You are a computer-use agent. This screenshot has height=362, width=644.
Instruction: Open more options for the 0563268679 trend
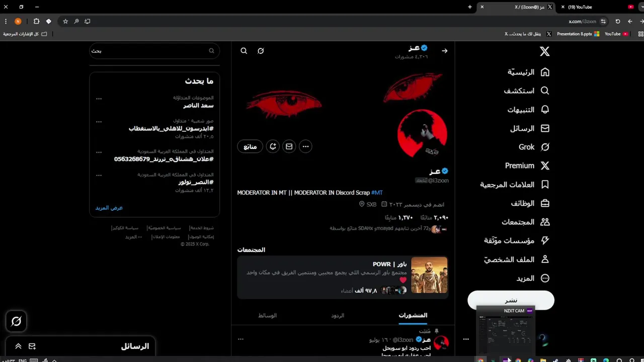(99, 152)
